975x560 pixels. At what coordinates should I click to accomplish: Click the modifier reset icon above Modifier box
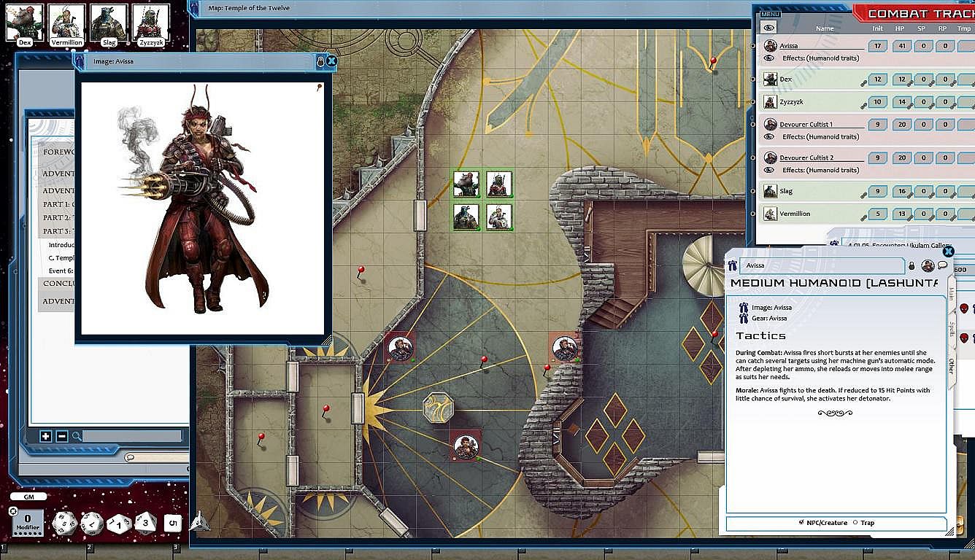coord(13,511)
